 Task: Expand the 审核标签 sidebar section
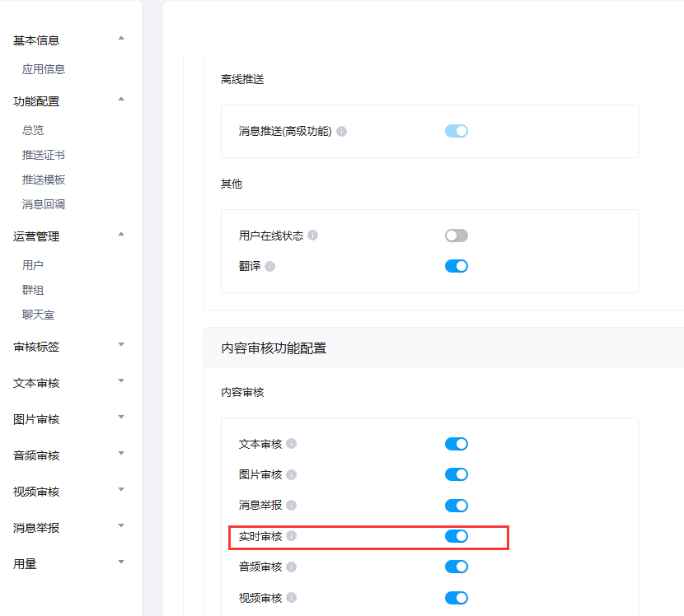tap(121, 346)
